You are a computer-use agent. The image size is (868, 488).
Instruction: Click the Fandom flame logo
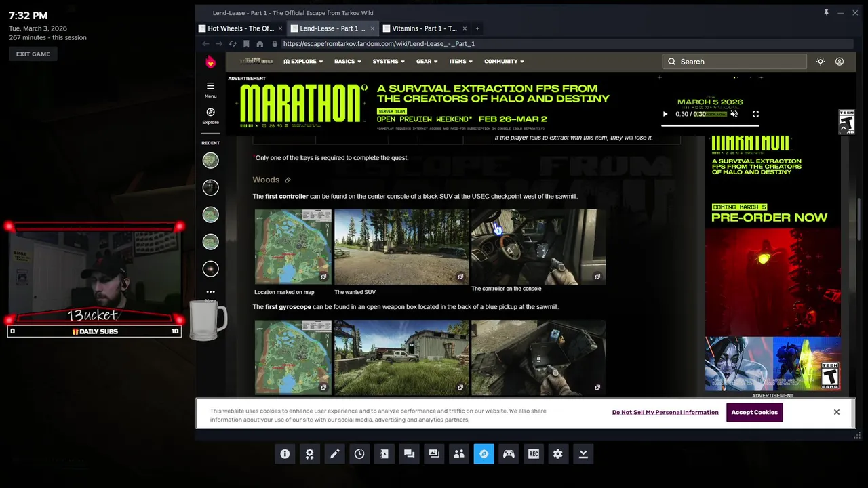[x=210, y=62]
